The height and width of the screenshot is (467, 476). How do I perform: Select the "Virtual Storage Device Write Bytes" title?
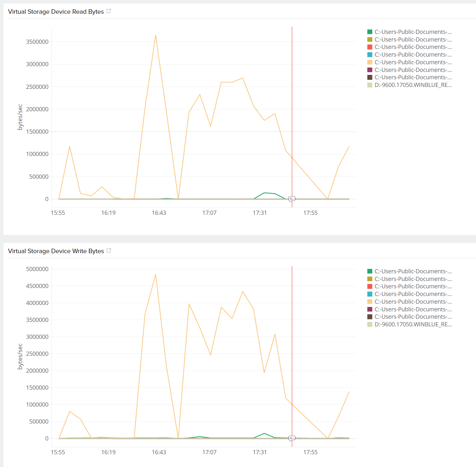tap(56, 251)
